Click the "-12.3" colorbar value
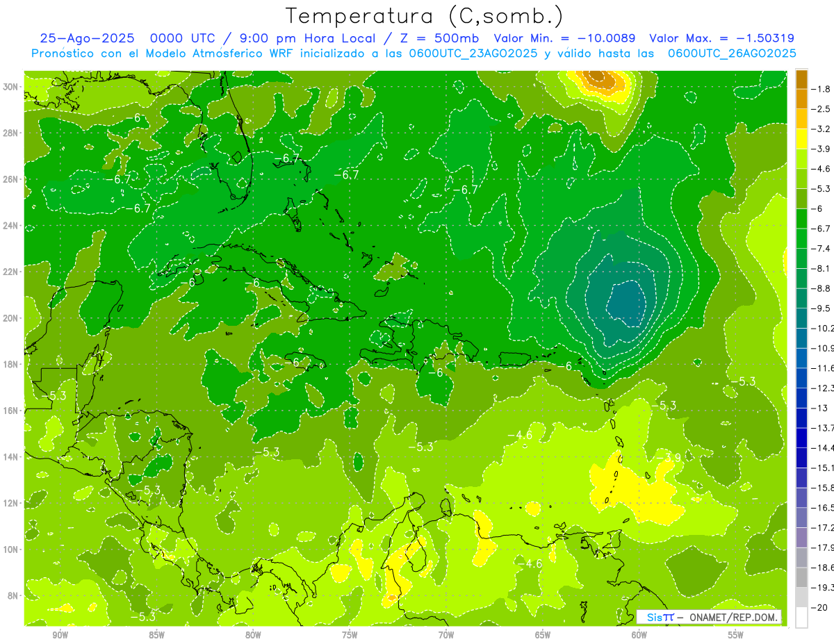 823,388
